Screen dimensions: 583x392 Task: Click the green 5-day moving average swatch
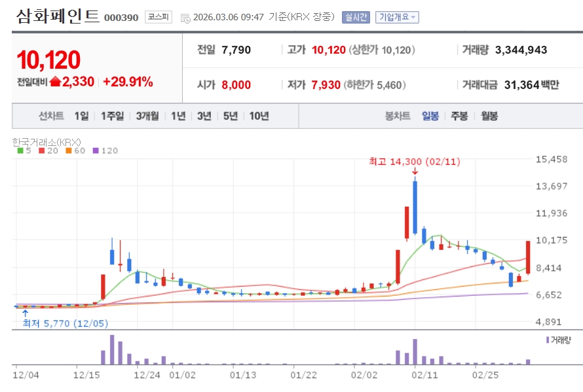[20, 151]
